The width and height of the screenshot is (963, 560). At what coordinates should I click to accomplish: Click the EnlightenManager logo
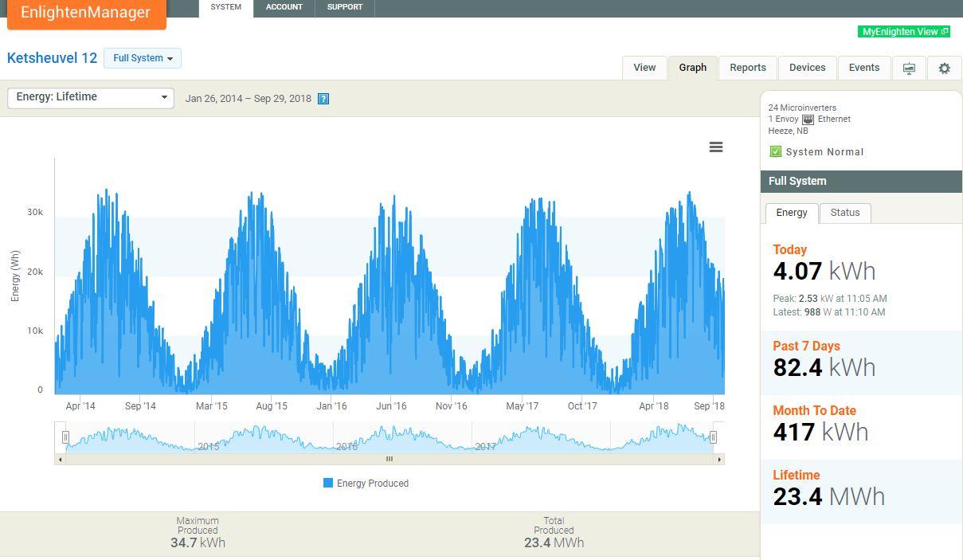[x=86, y=13]
